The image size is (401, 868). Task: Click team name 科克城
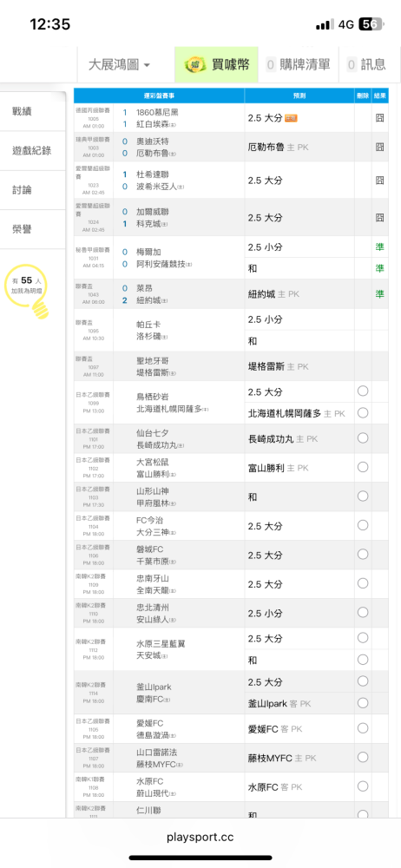point(148,224)
